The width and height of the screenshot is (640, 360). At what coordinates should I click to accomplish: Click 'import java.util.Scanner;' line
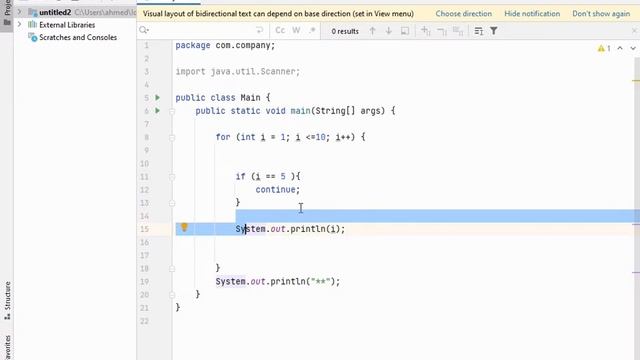click(238, 71)
